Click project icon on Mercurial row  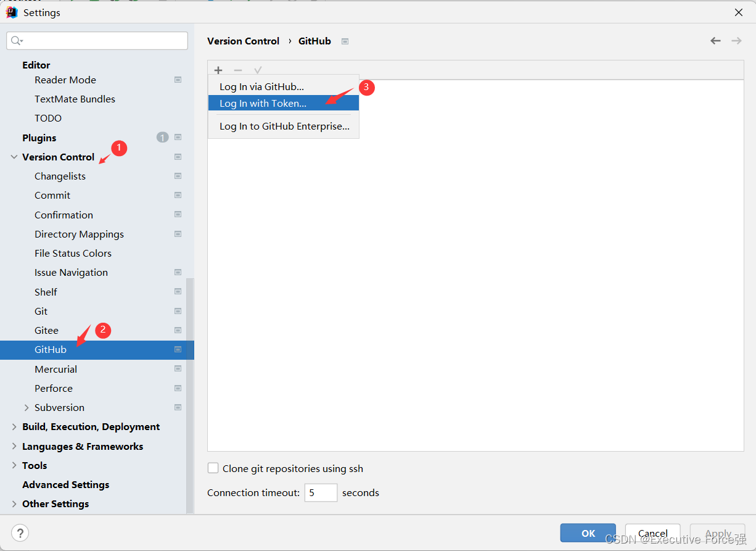click(178, 368)
